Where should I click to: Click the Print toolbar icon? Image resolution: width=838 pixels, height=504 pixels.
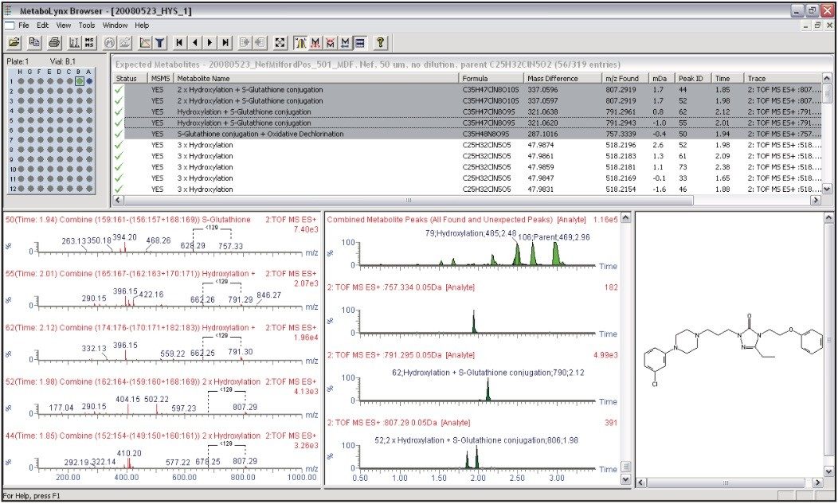point(54,42)
